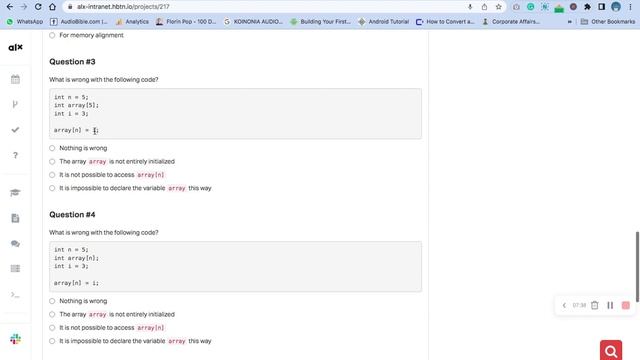640x360 pixels.
Task: Go forward with the browser forward arrow
Action: 24,7
